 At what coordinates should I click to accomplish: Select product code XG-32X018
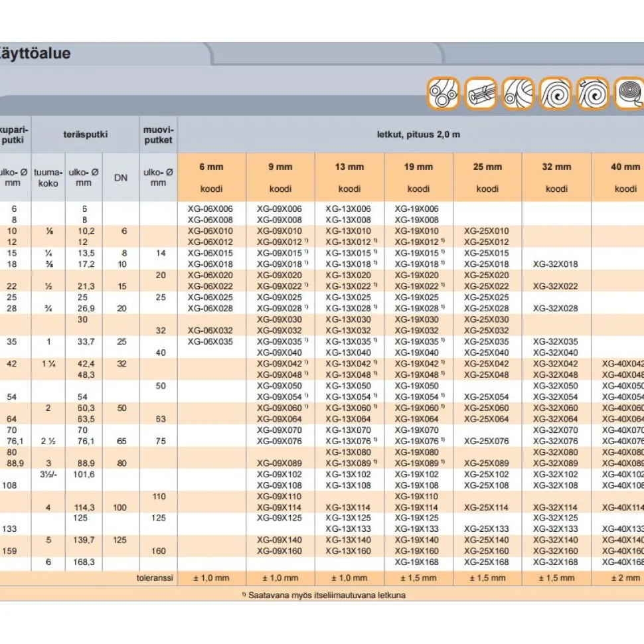pos(555,264)
